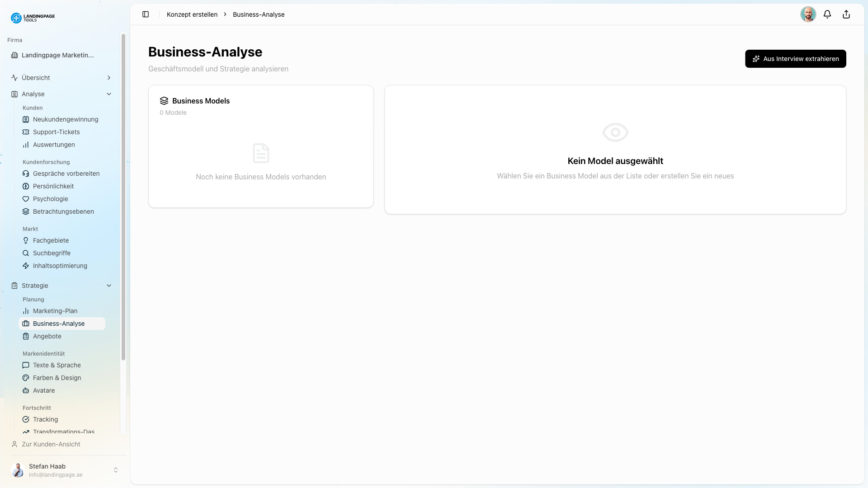Click the Auswertungen chart icon

[x=26, y=145]
